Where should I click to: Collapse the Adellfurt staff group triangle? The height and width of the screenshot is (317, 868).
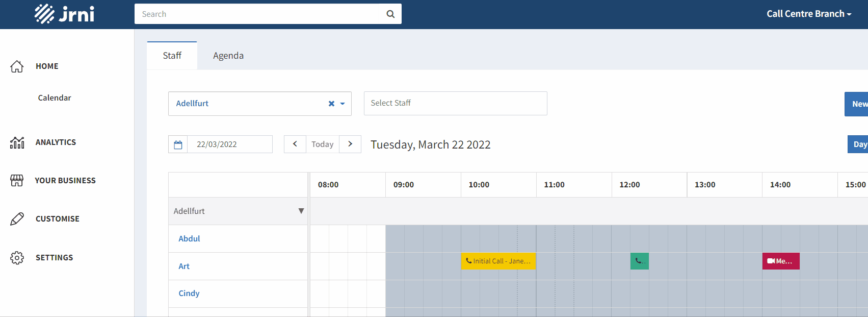click(301, 211)
